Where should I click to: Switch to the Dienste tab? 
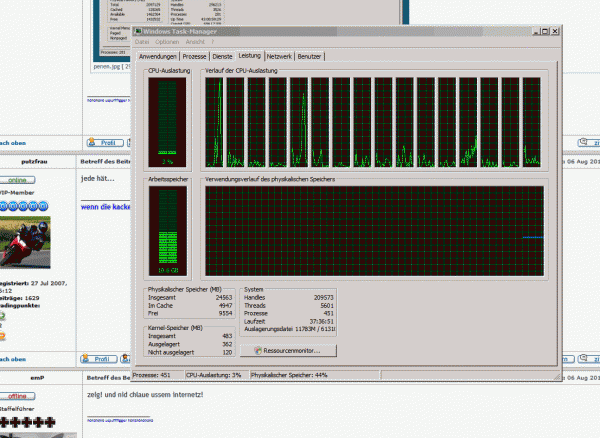click(x=222, y=57)
